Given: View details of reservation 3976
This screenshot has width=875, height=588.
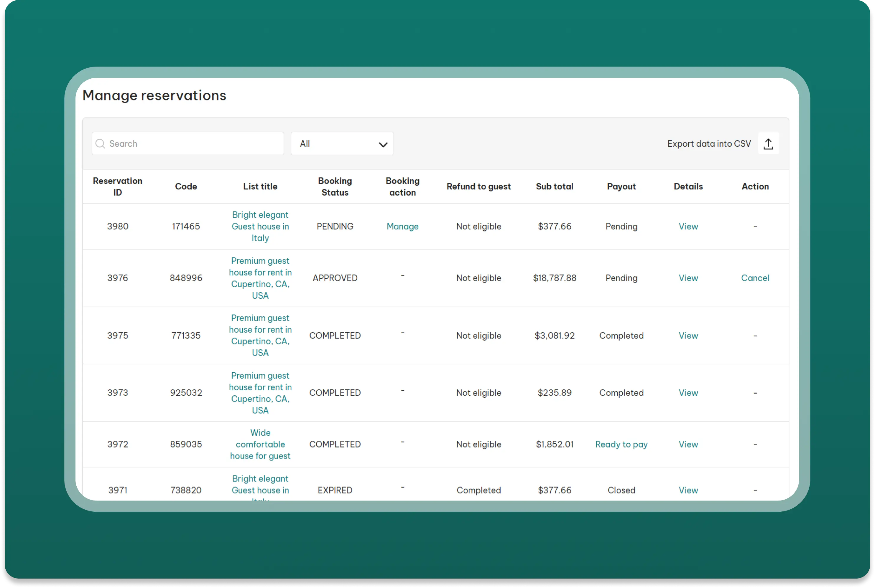Looking at the screenshot, I should point(688,278).
